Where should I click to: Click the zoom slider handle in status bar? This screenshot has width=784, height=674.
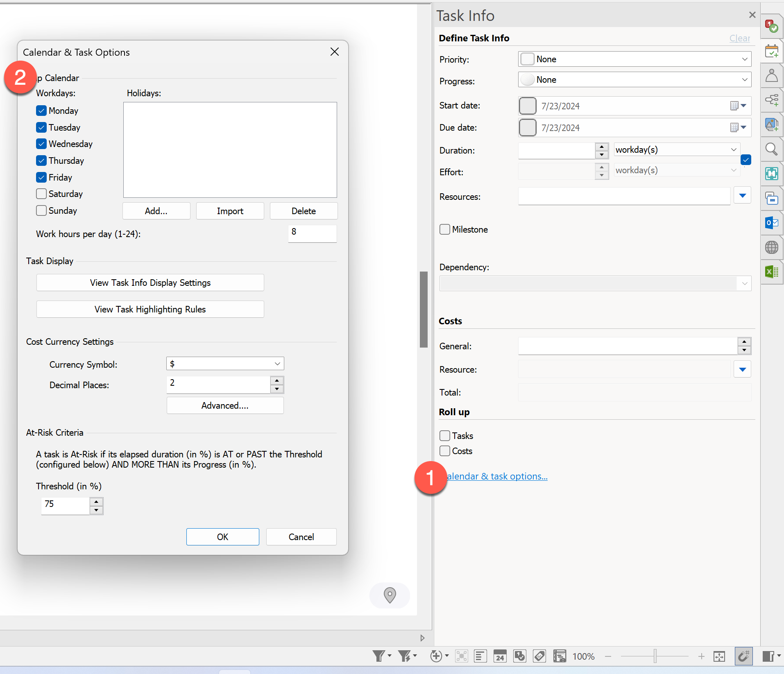pyautogui.click(x=655, y=656)
